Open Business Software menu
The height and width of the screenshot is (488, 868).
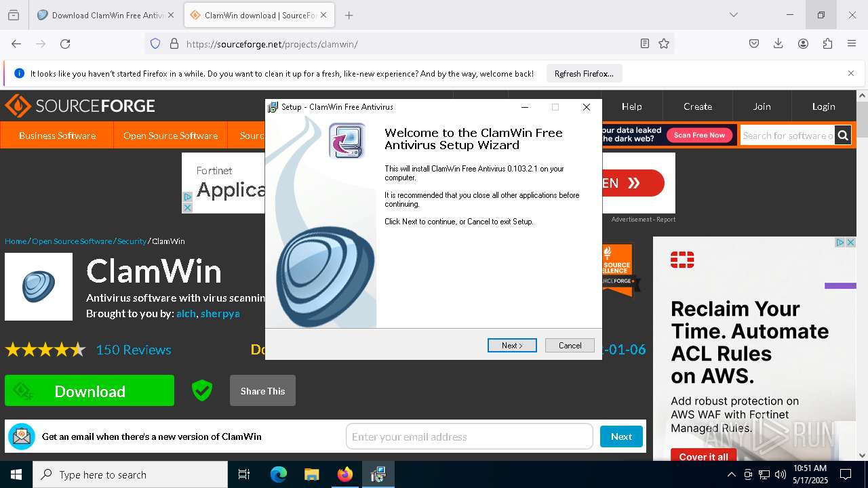point(57,136)
